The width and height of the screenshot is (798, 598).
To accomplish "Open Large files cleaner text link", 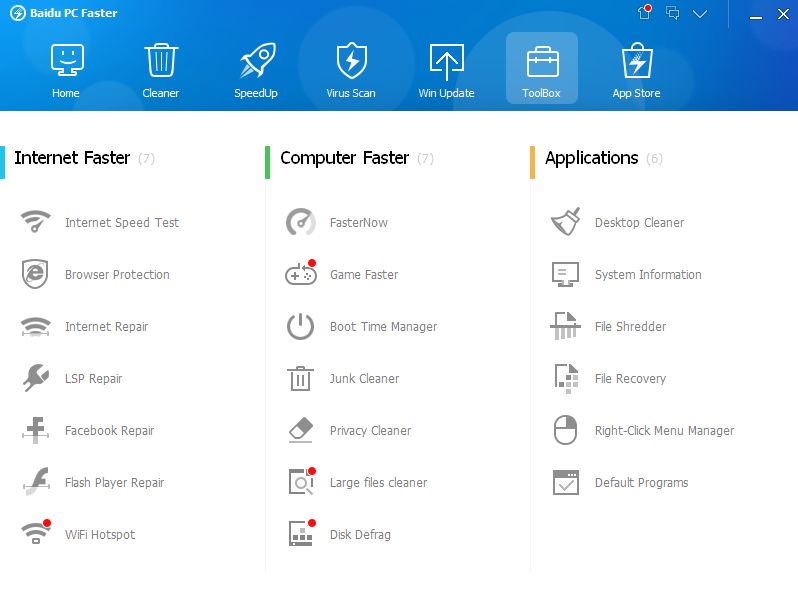I will (378, 482).
